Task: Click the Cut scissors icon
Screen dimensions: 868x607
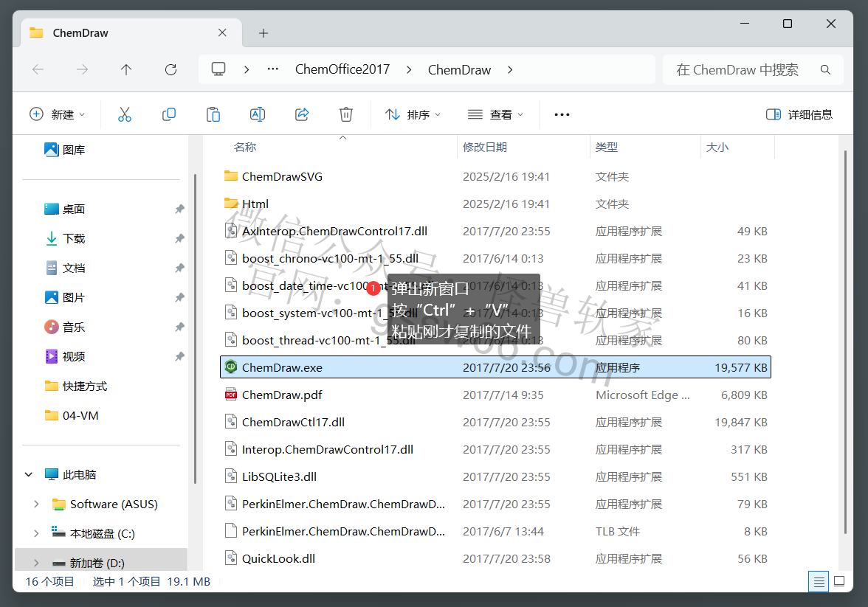Action: 125,114
